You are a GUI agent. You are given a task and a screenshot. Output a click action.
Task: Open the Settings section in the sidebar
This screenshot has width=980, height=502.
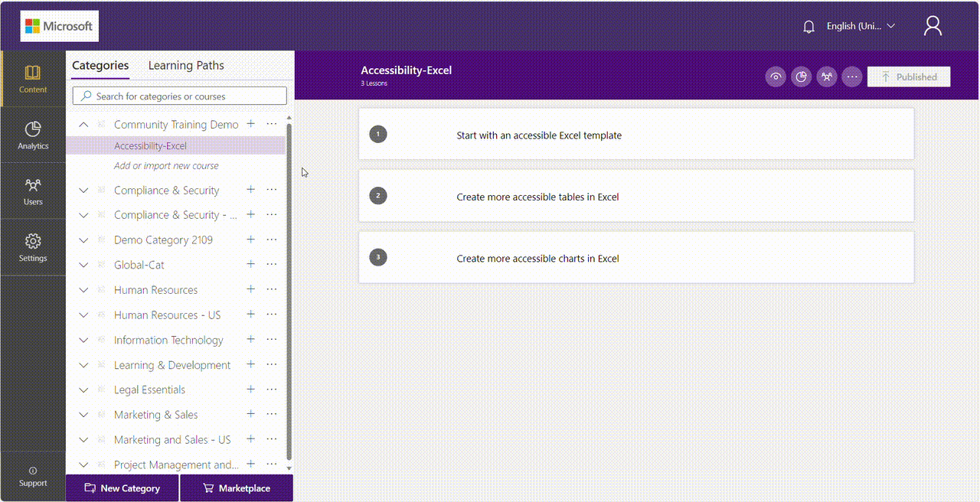click(x=32, y=247)
